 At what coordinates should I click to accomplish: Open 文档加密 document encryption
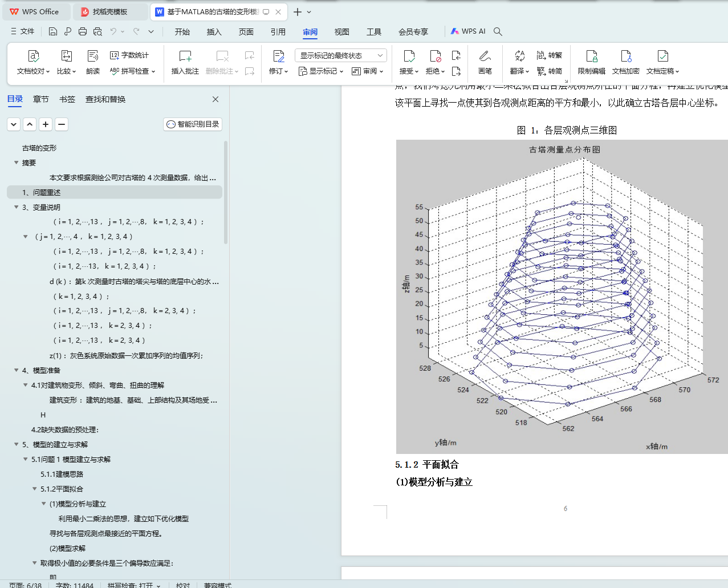[x=626, y=62]
